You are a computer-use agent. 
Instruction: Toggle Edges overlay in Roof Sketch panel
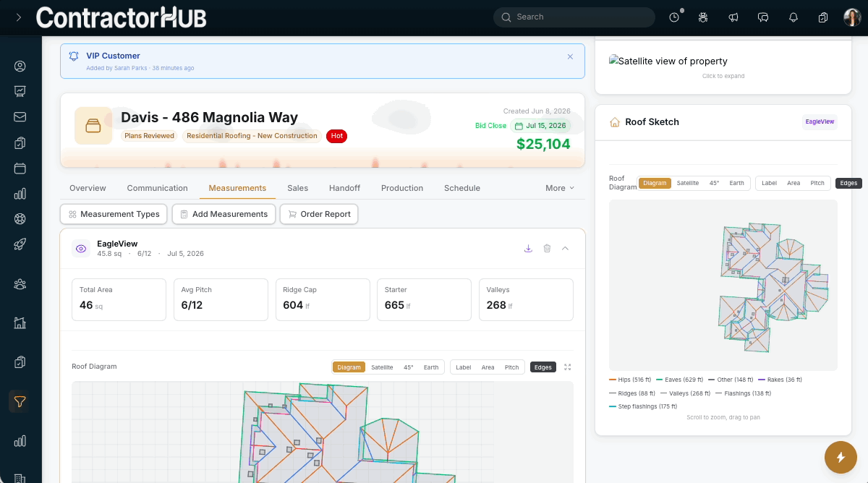848,183
